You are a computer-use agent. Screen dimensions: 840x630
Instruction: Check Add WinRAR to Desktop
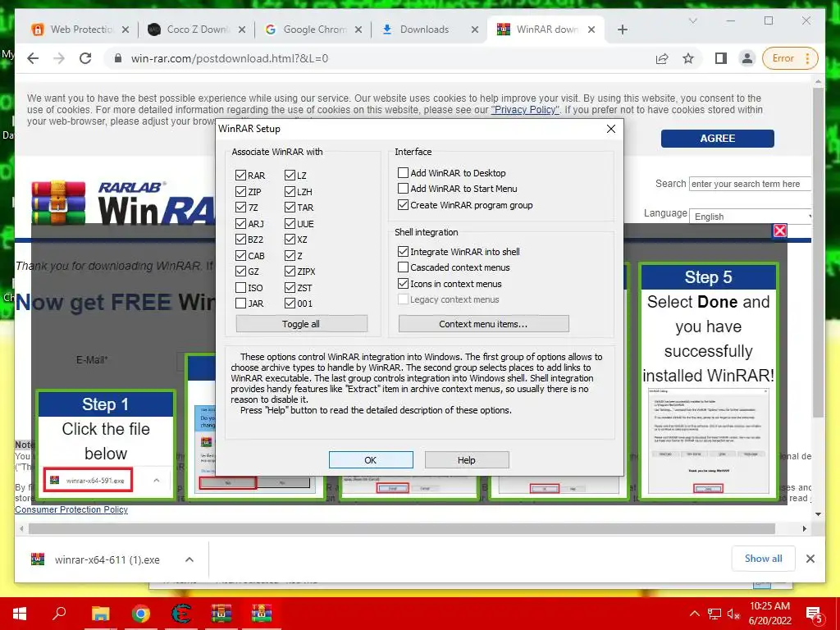pyautogui.click(x=403, y=172)
